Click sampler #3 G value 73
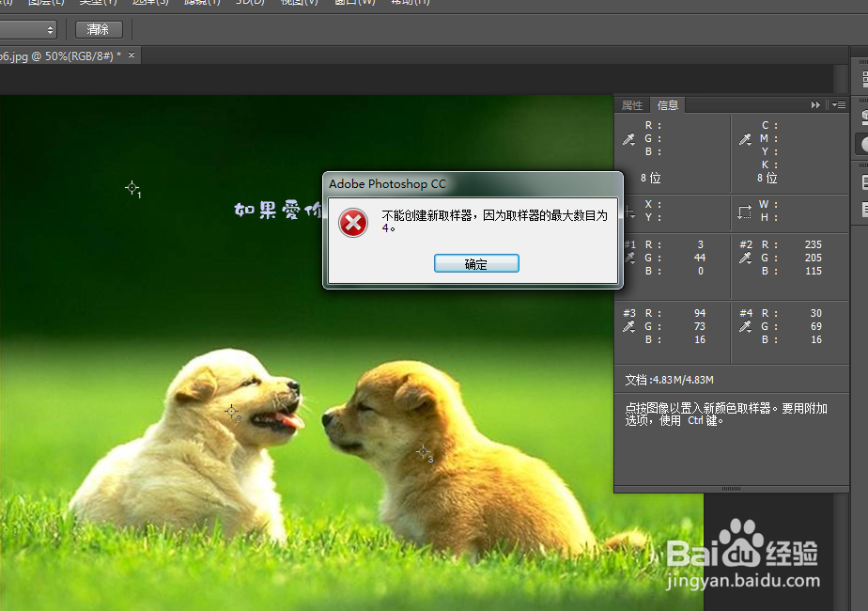This screenshot has height=611, width=868. [700, 326]
